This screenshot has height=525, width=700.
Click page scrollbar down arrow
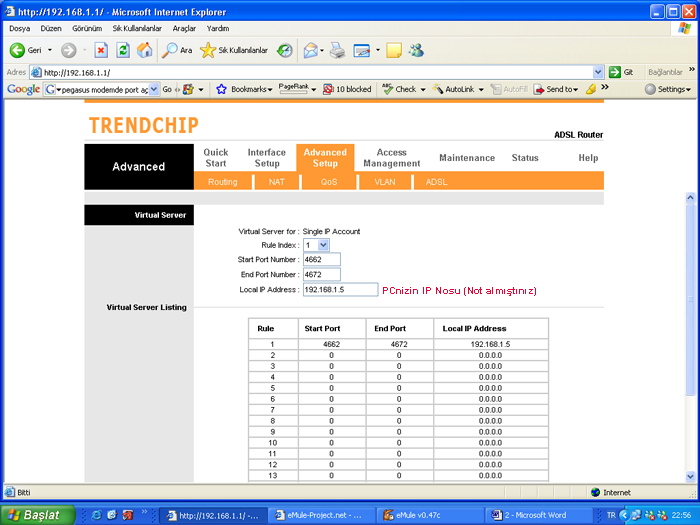[690, 476]
